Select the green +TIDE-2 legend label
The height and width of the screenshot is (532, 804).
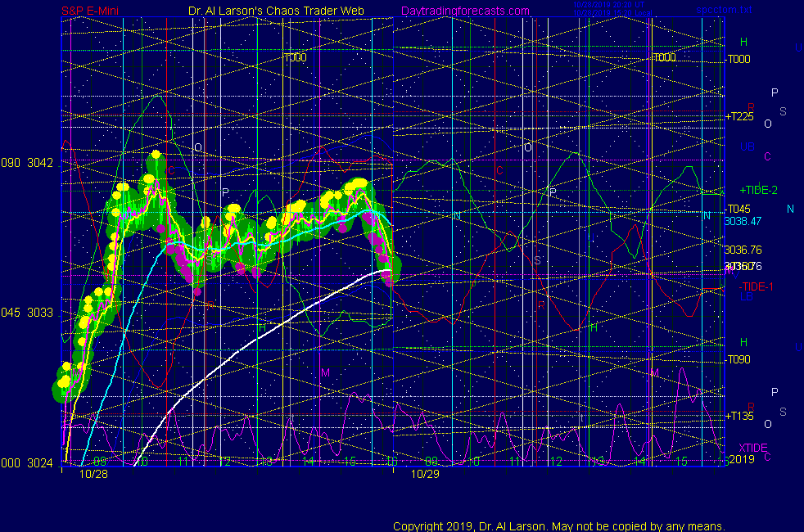pyautogui.click(x=758, y=190)
